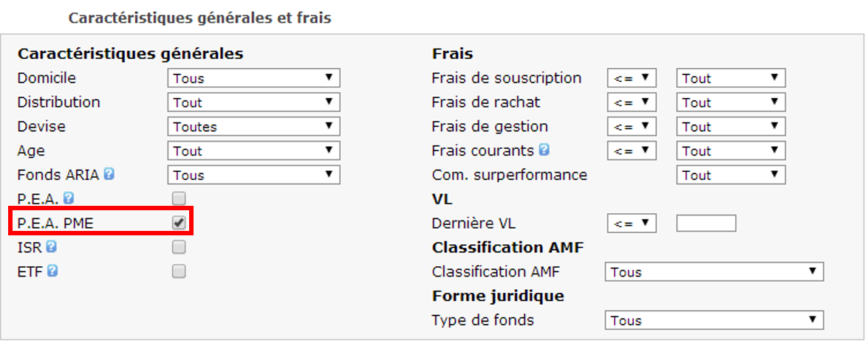Click the Dernière VL input field

[706, 224]
